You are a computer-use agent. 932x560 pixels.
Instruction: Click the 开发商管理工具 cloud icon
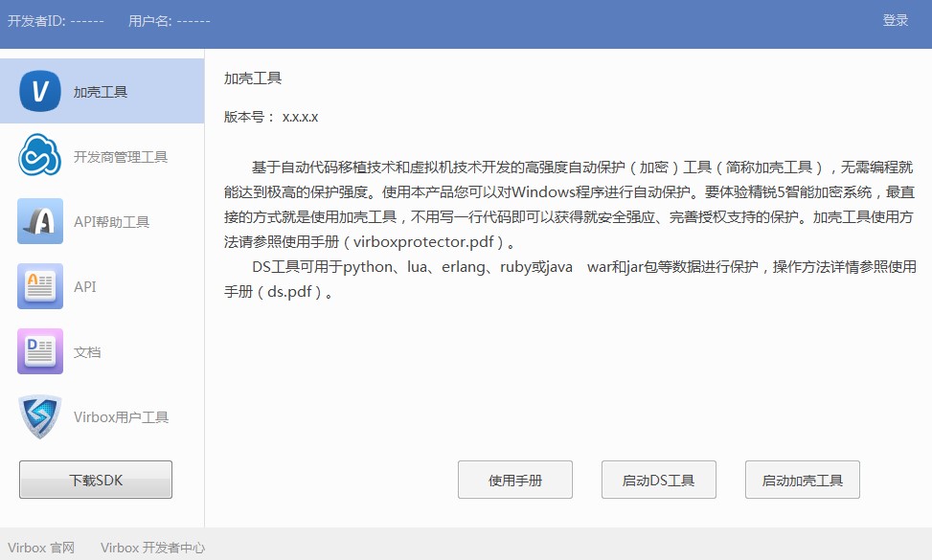38,156
